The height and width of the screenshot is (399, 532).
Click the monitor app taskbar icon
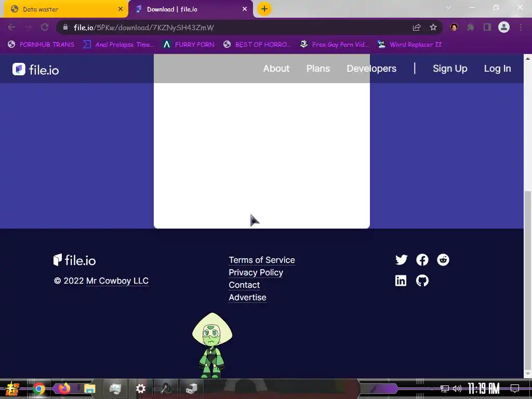coord(115,389)
